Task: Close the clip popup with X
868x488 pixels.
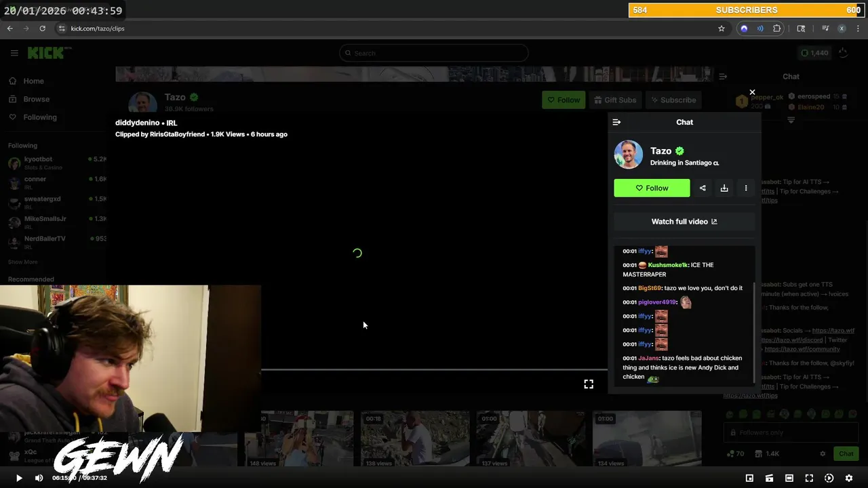Action: 752,92
